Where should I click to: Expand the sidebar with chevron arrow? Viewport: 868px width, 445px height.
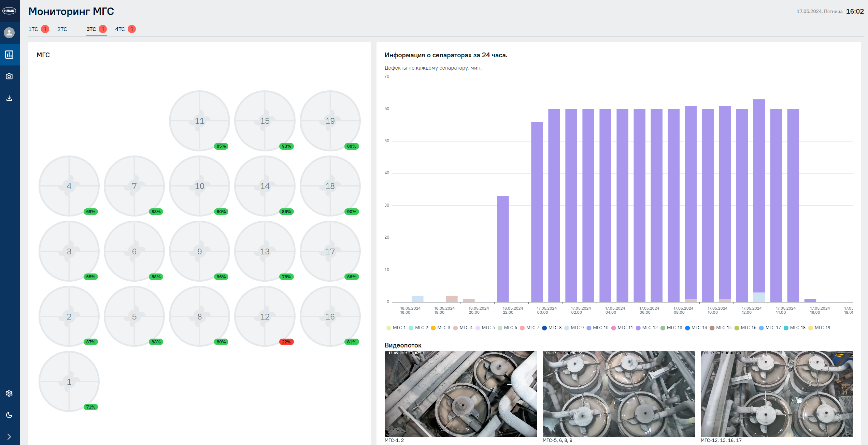click(9, 437)
